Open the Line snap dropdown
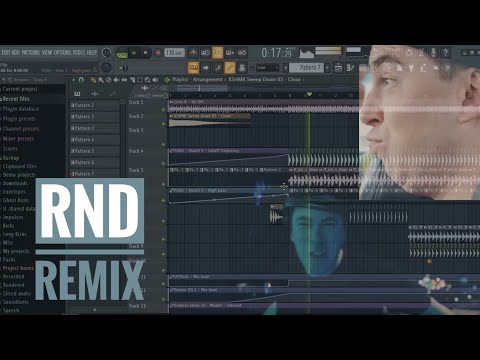Viewport: 480px width, 360px height. [x=267, y=68]
